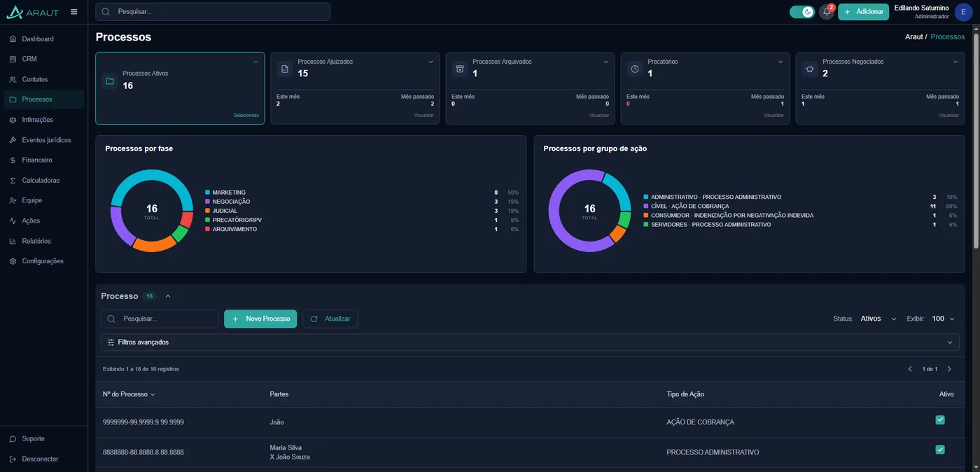Image resolution: width=980 pixels, height=472 pixels.
Task: Uncheck Ativo checkbox for process 9999999-99.9999.9.99.9999
Action: [x=940, y=420]
